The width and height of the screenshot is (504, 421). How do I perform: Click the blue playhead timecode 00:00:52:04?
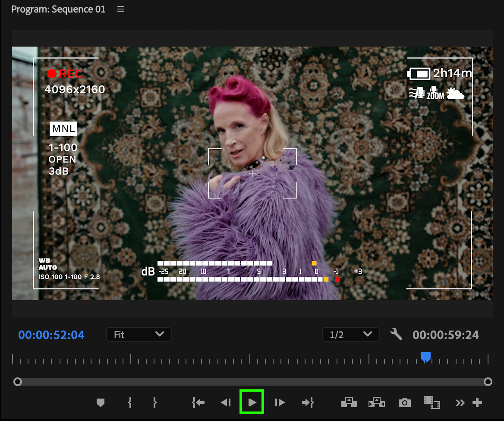(51, 335)
